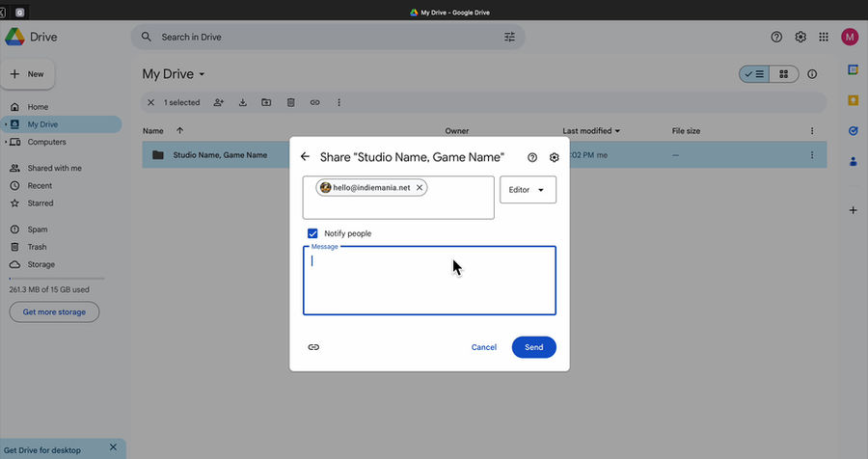
Task: Switch to list layout view
Action: click(754, 74)
